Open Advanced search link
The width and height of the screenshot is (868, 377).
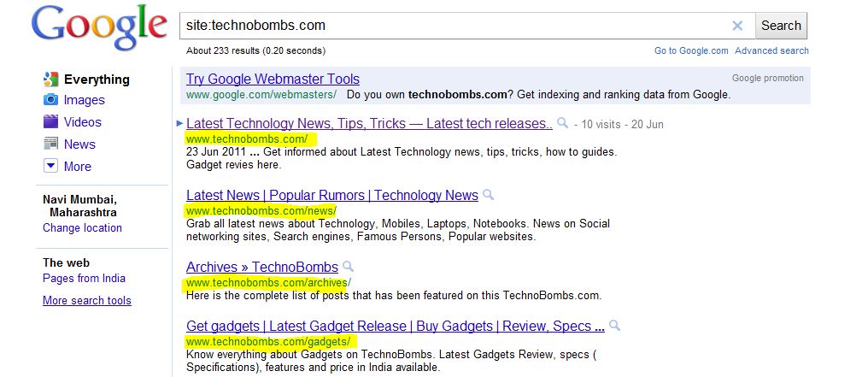771,51
